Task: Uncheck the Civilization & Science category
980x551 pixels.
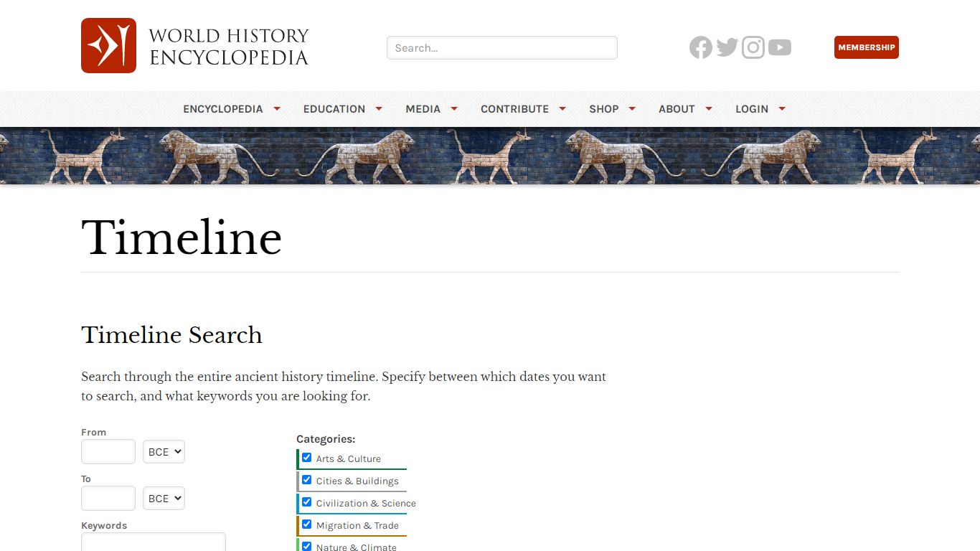Action: point(307,502)
